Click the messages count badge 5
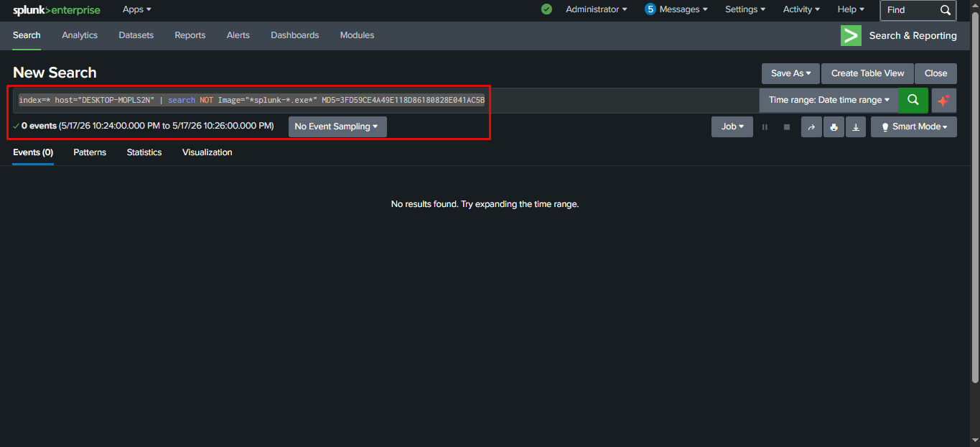This screenshot has width=980, height=447. tap(650, 9)
